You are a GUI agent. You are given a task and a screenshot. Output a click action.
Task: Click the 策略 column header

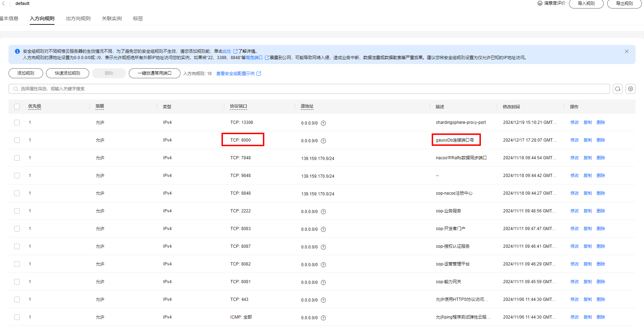coord(100,106)
